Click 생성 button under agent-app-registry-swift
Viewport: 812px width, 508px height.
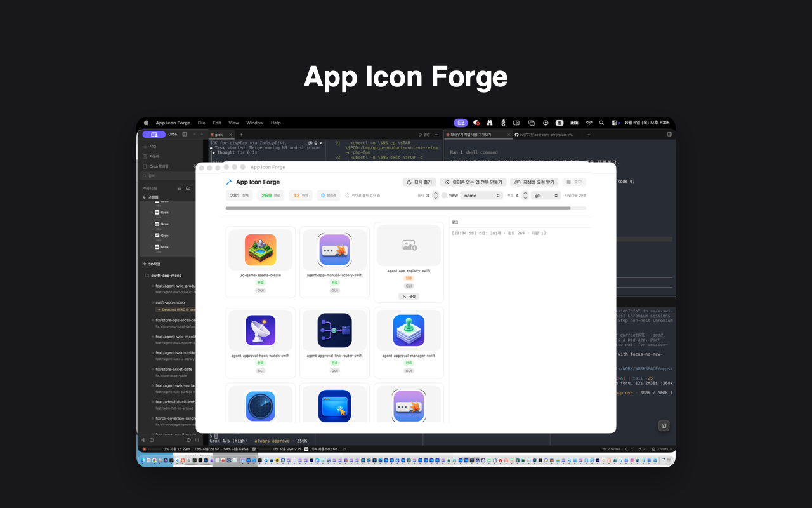409,297
